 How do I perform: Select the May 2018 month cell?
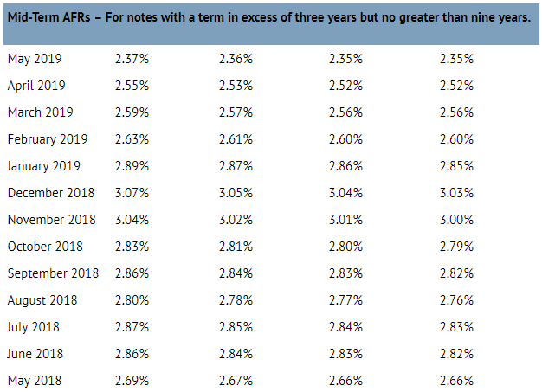35,381
